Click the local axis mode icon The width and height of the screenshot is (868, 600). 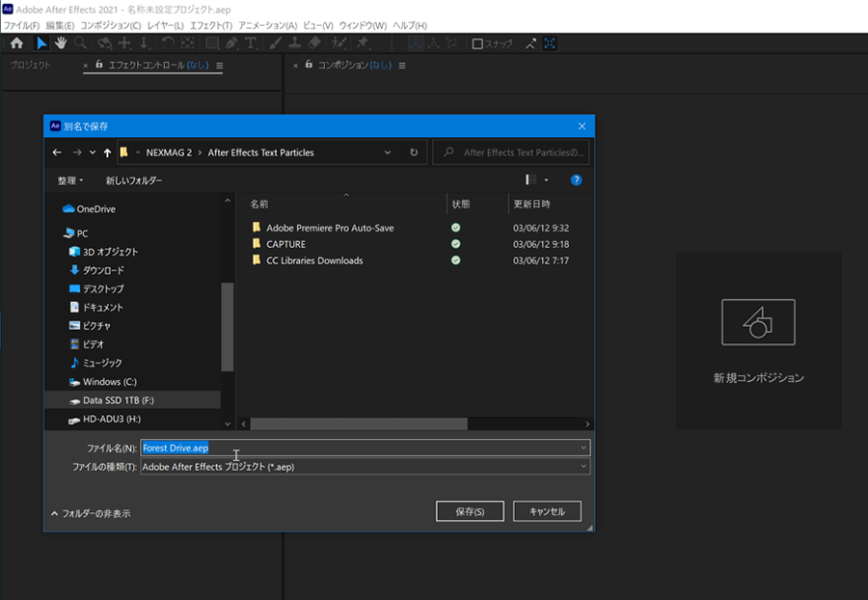coord(415,43)
